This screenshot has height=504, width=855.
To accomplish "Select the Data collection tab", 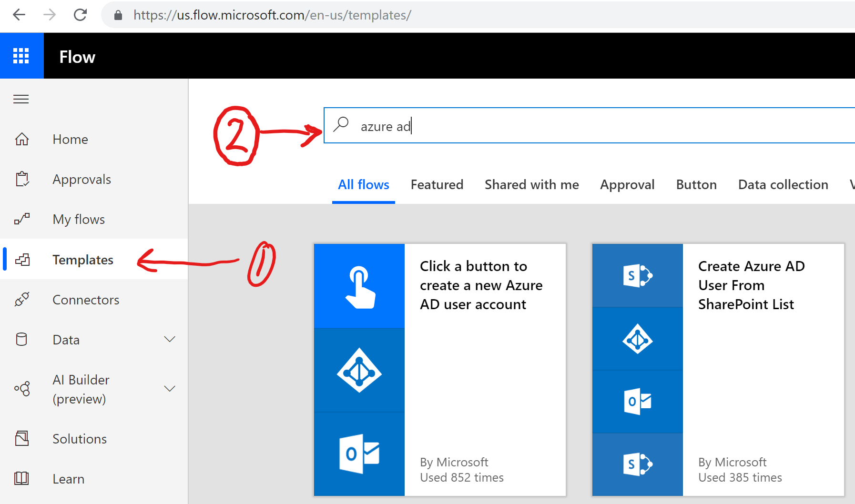I will click(783, 185).
